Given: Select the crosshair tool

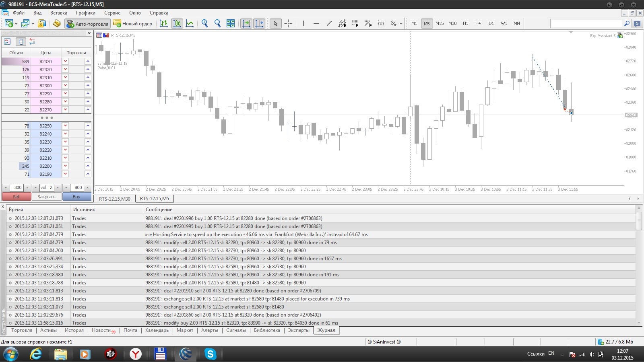Looking at the screenshot, I should click(x=288, y=23).
